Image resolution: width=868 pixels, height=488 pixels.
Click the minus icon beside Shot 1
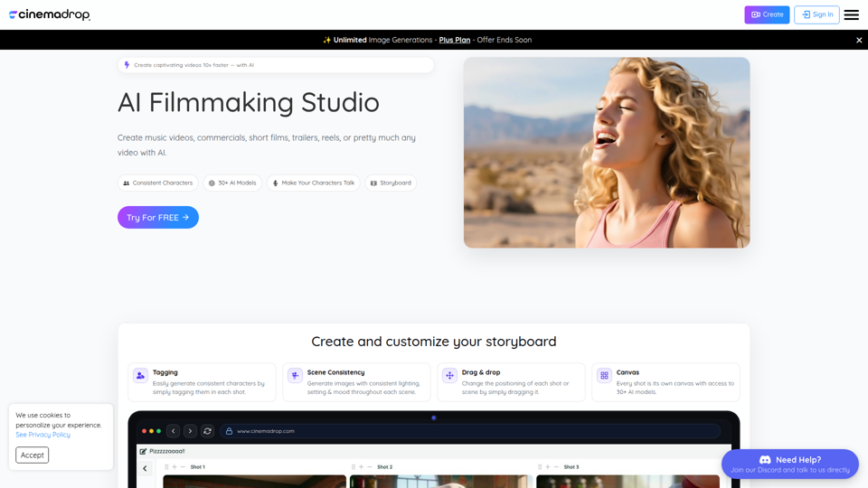tap(184, 467)
